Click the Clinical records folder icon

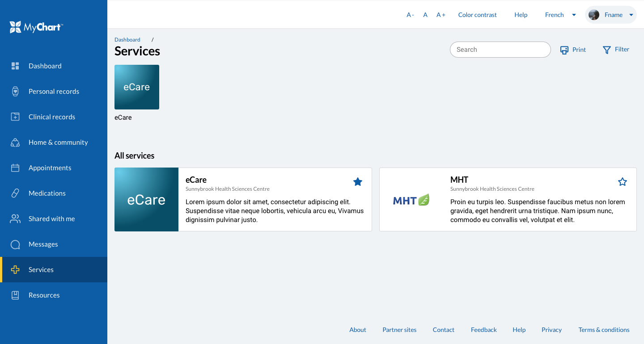(x=15, y=117)
